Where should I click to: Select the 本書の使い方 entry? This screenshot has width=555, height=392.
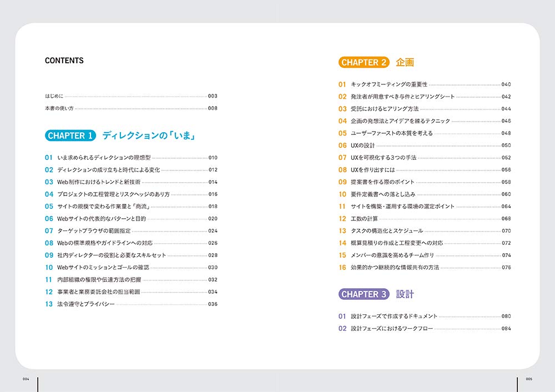click(131, 108)
